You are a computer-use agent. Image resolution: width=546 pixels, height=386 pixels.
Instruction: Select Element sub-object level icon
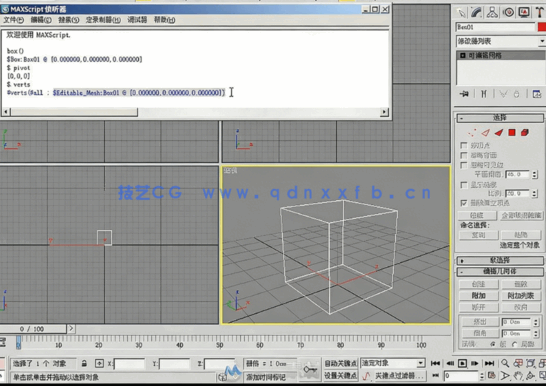525,133
